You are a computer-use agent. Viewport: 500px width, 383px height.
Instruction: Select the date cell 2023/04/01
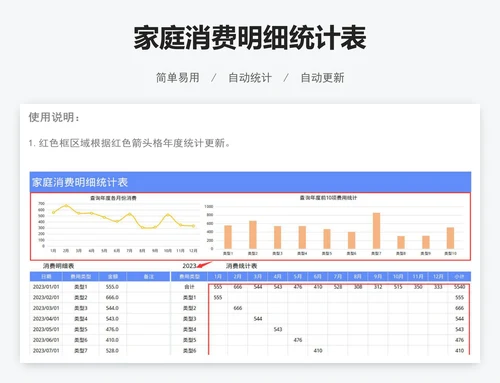click(x=46, y=319)
